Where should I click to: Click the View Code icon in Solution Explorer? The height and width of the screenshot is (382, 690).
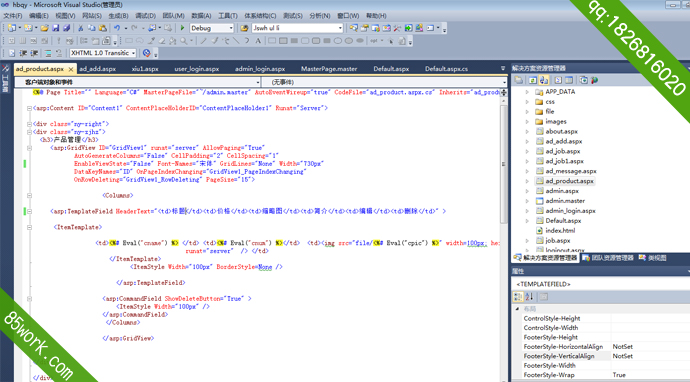558,80
